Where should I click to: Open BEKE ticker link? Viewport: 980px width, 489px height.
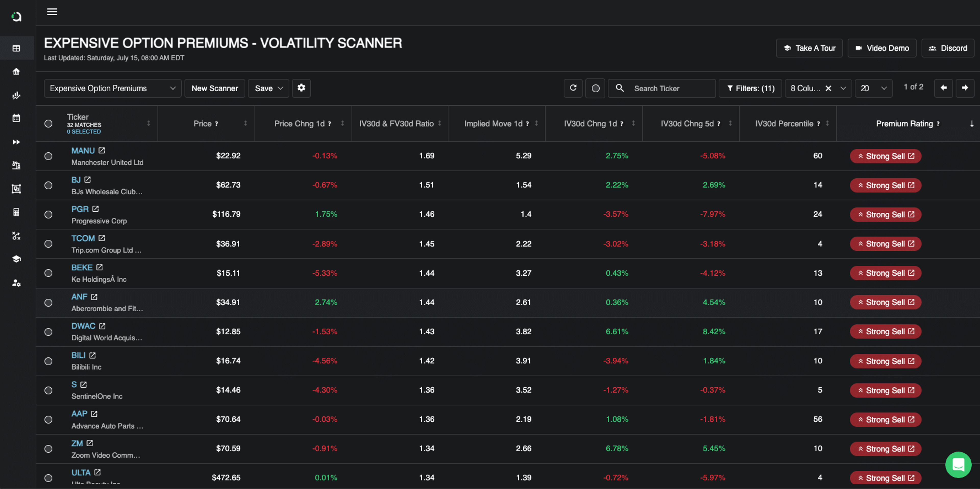82,267
